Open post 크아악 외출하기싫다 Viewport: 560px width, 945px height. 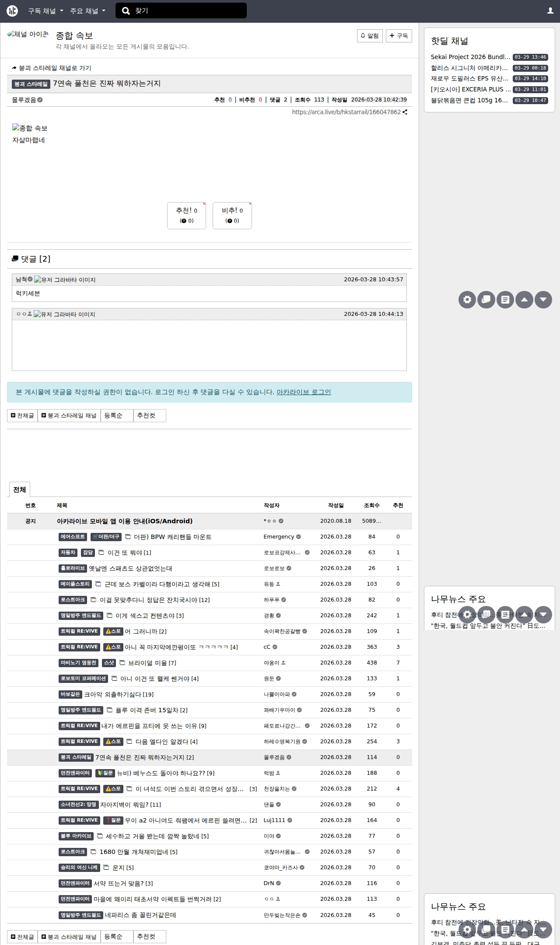click(x=113, y=694)
